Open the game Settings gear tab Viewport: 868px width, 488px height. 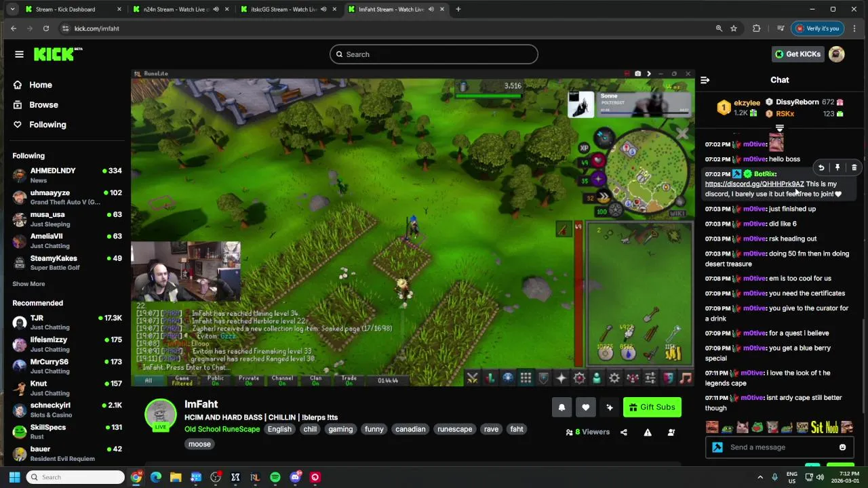tap(614, 378)
